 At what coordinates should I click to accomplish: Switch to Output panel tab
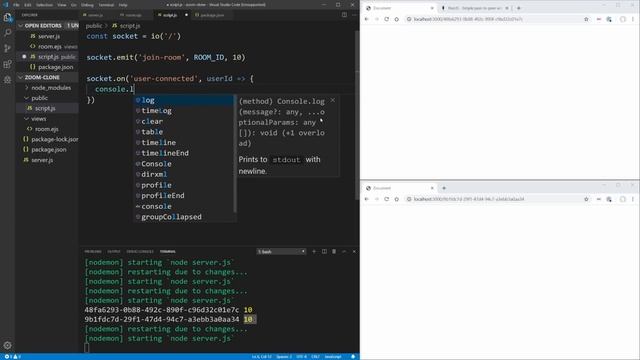[x=113, y=251]
